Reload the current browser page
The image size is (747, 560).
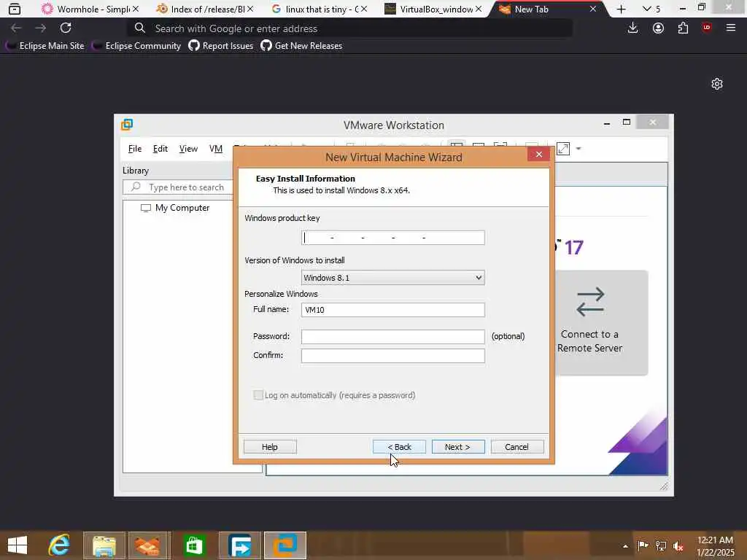(x=66, y=28)
